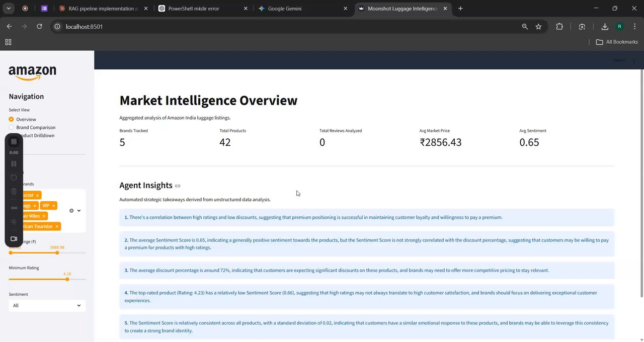Viewport: 644px width, 342px height.
Task: Clear all selected brands with the X icon
Action: click(71, 211)
